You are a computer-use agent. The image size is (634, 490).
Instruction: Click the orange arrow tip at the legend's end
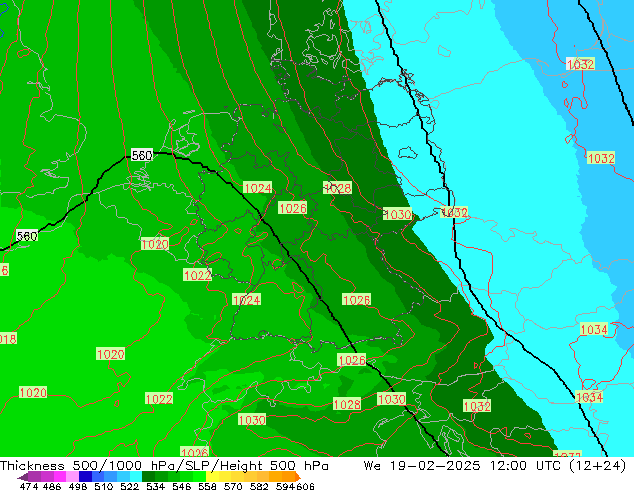[x=298, y=477]
